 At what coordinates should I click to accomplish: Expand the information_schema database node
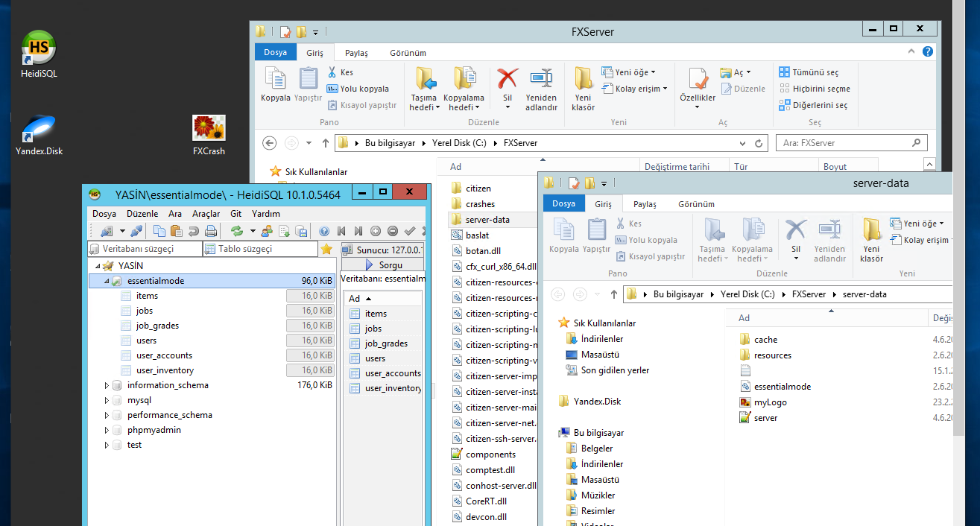106,385
